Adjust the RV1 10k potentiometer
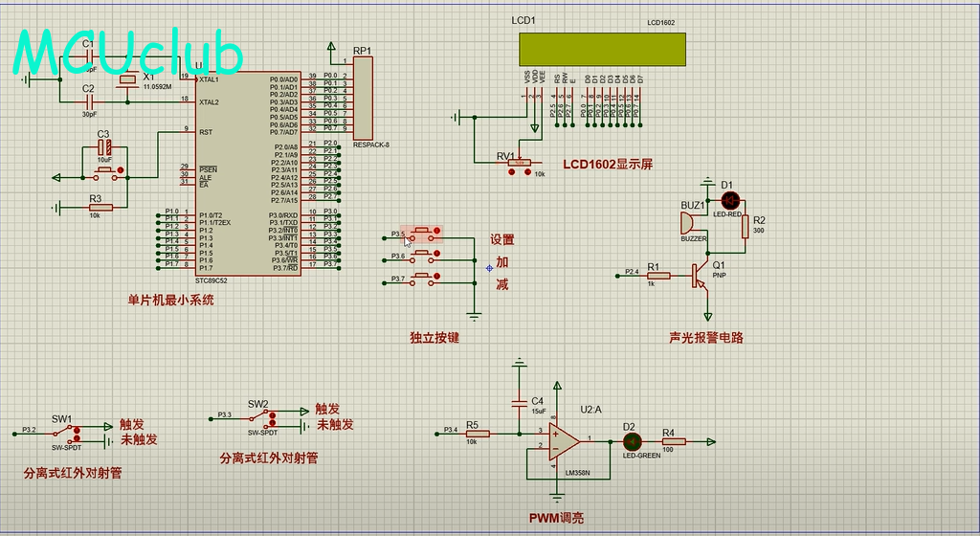980x536 pixels. pos(520,167)
